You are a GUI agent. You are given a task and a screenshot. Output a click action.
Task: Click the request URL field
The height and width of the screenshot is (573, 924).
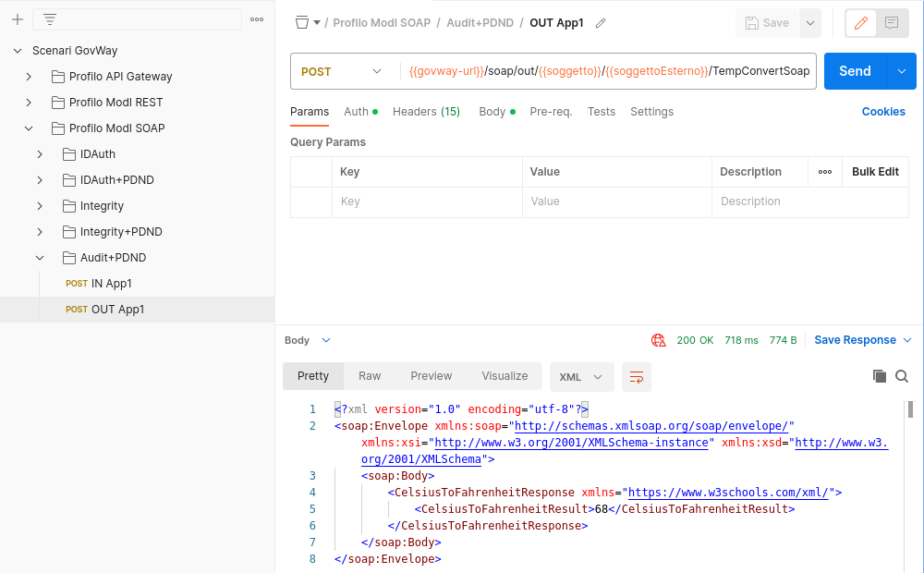(x=608, y=71)
